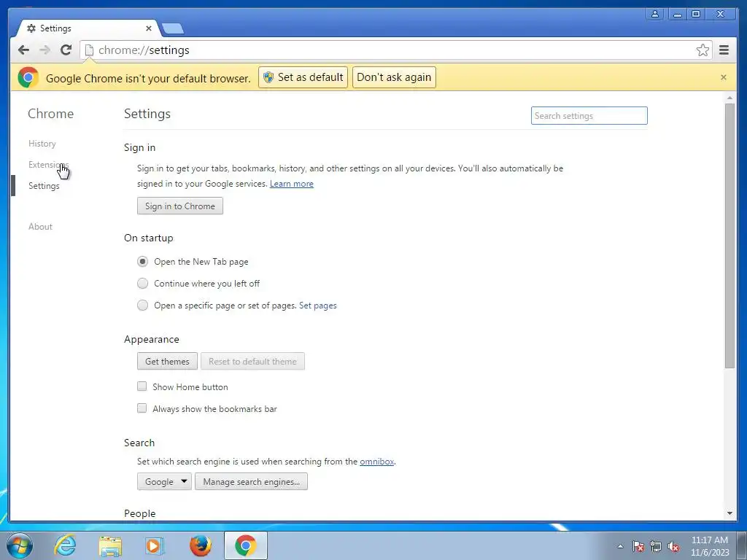This screenshot has height=560, width=747.
Task: Follow the omnibox link
Action: pyautogui.click(x=377, y=462)
